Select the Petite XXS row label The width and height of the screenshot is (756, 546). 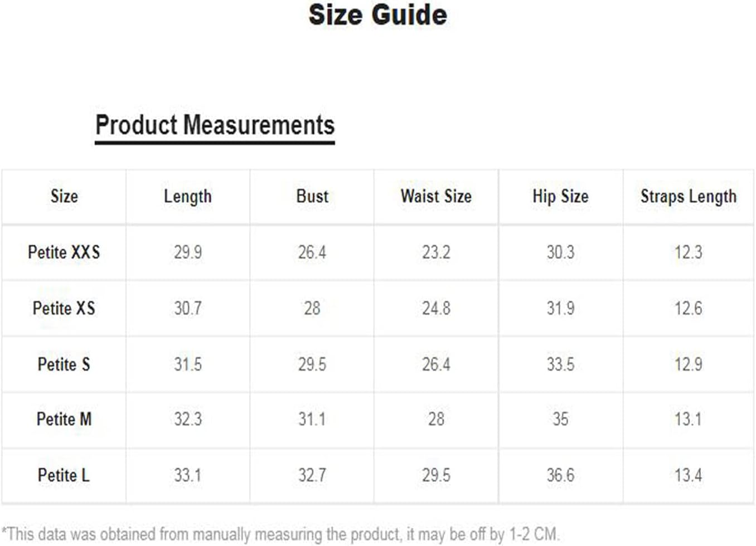coord(64,252)
